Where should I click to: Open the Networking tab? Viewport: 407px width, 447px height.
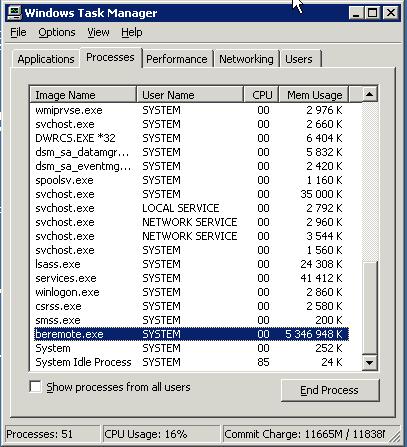click(246, 59)
